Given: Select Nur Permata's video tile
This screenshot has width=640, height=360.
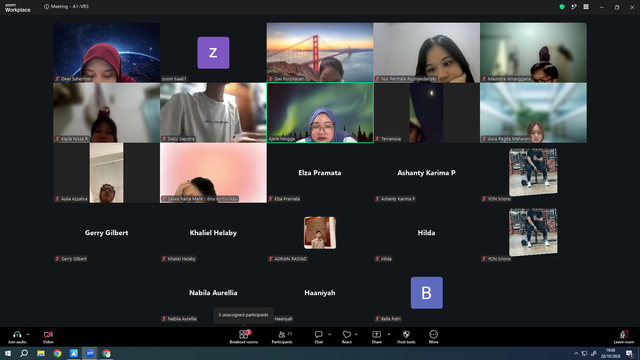Looking at the screenshot, I should [x=427, y=52].
